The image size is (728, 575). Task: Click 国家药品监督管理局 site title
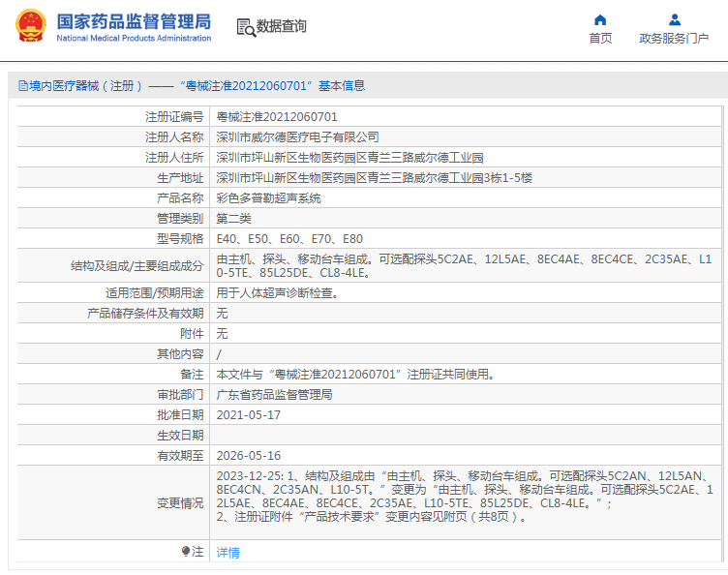point(134,21)
